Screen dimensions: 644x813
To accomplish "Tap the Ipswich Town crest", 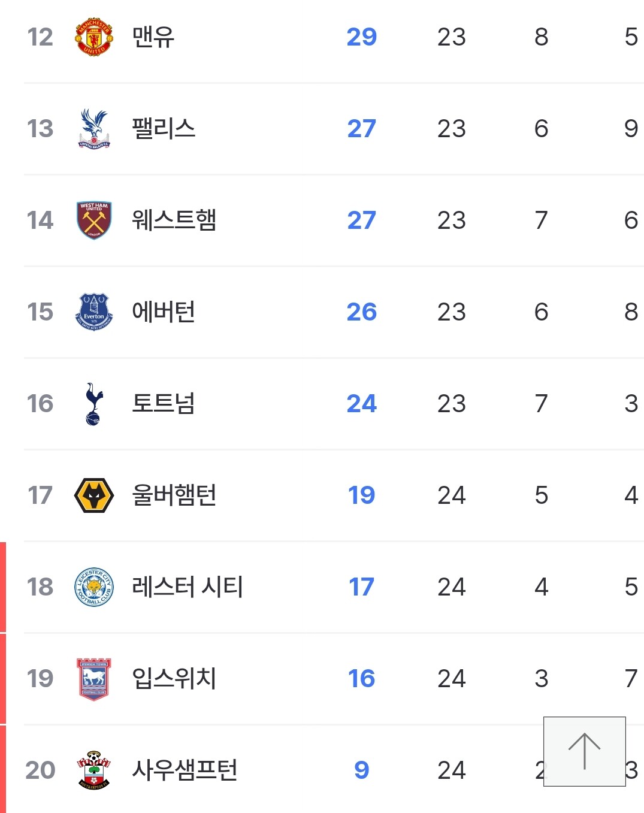I will (x=94, y=679).
